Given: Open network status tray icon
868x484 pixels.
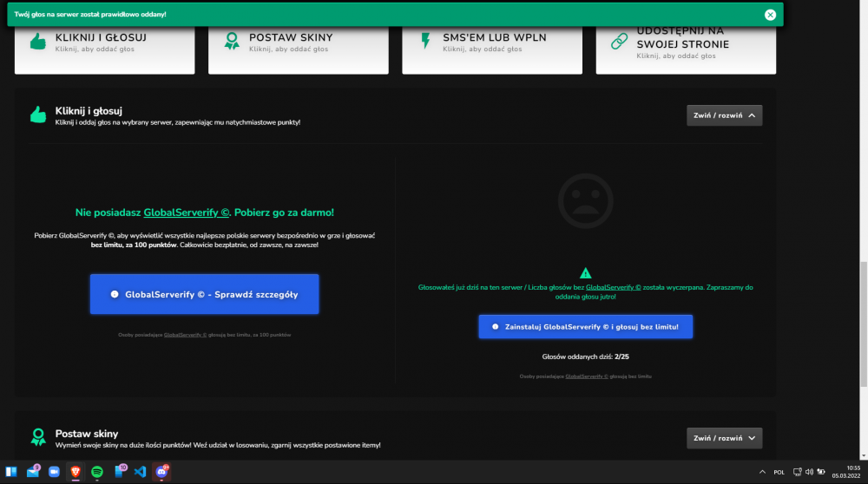Looking at the screenshot, I should click(x=797, y=472).
